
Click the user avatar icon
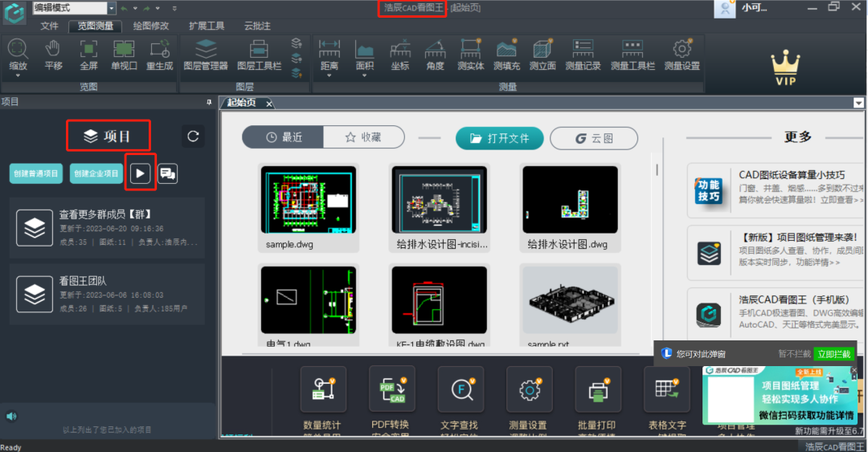[x=725, y=9]
